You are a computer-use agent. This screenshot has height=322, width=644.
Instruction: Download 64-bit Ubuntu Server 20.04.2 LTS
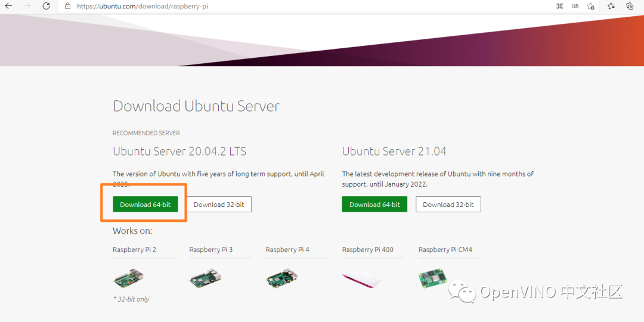(145, 204)
